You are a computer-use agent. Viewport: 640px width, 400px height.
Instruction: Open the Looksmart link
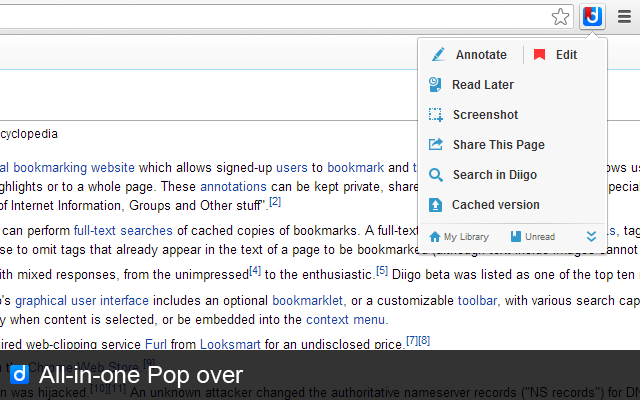230,344
